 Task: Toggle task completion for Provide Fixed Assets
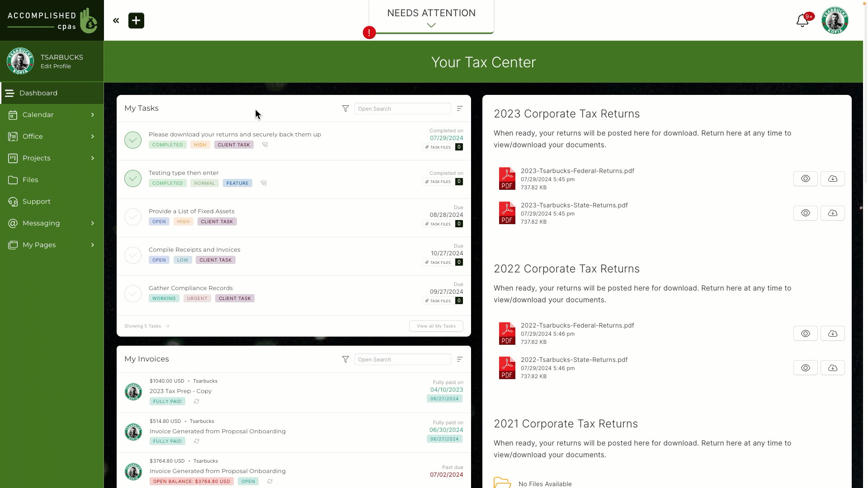click(x=133, y=216)
